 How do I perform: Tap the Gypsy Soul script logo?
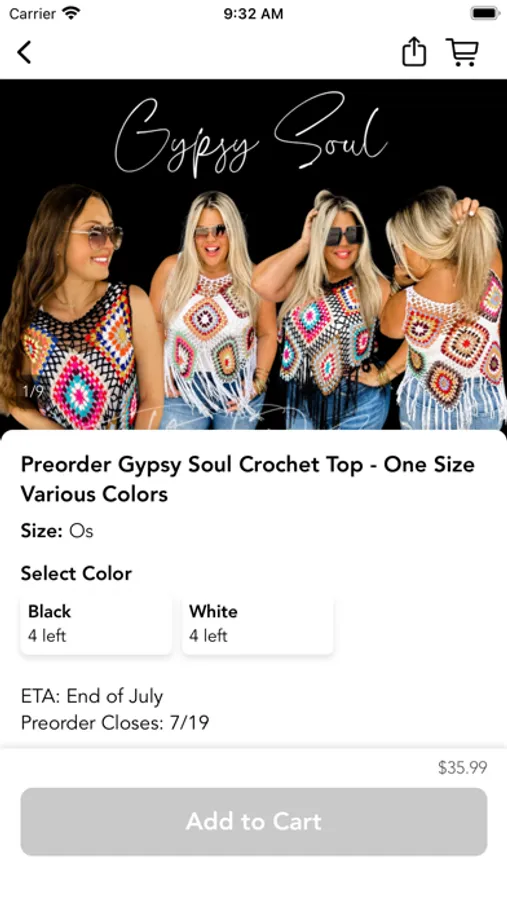(250, 135)
